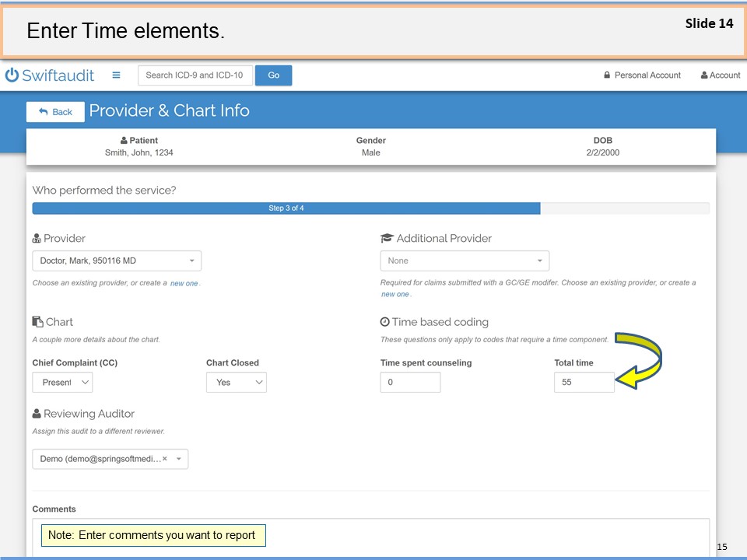747x560 pixels.
Task: Click the Go search button
Action: (x=273, y=75)
